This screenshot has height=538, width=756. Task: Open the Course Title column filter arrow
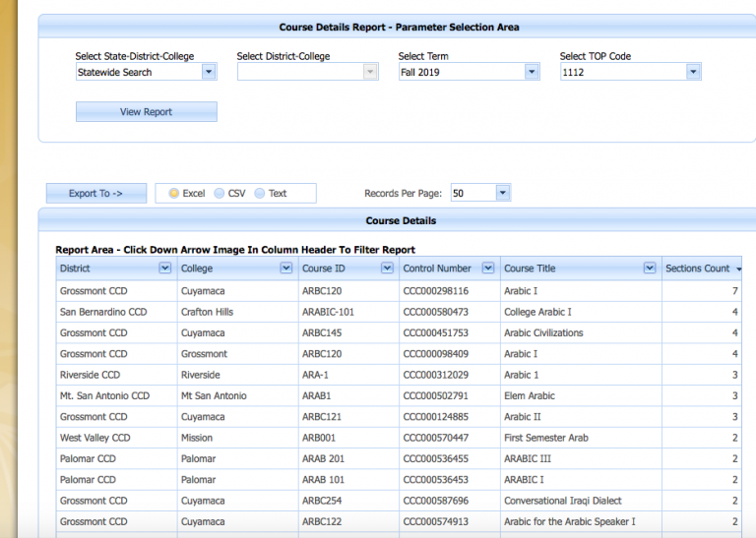coord(650,268)
